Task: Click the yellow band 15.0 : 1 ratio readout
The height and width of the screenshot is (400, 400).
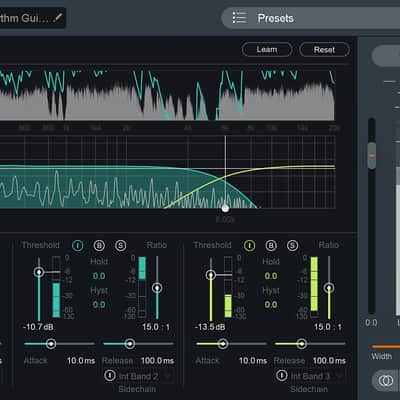Action: (328, 327)
